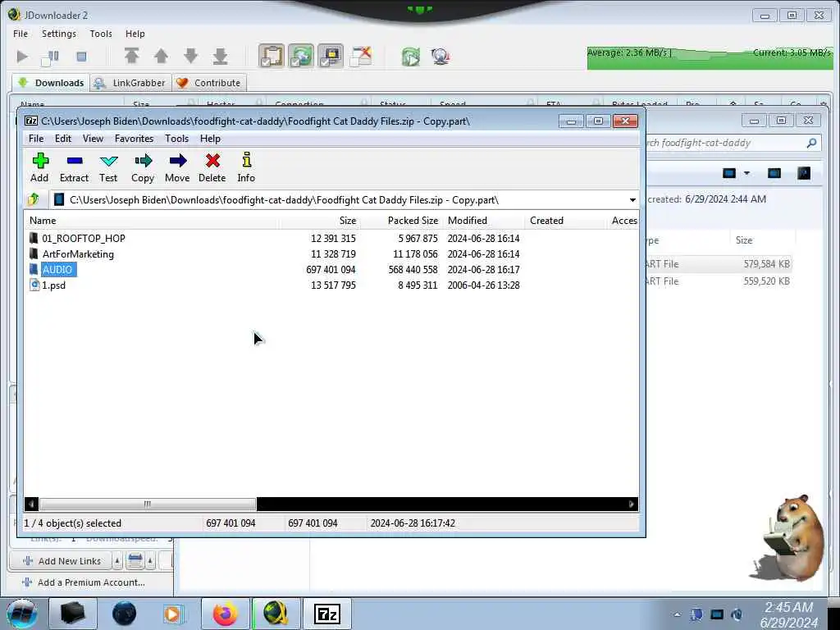840x630 pixels.
Task: Pause downloads in JDownloader toolbar
Action: (x=50, y=57)
